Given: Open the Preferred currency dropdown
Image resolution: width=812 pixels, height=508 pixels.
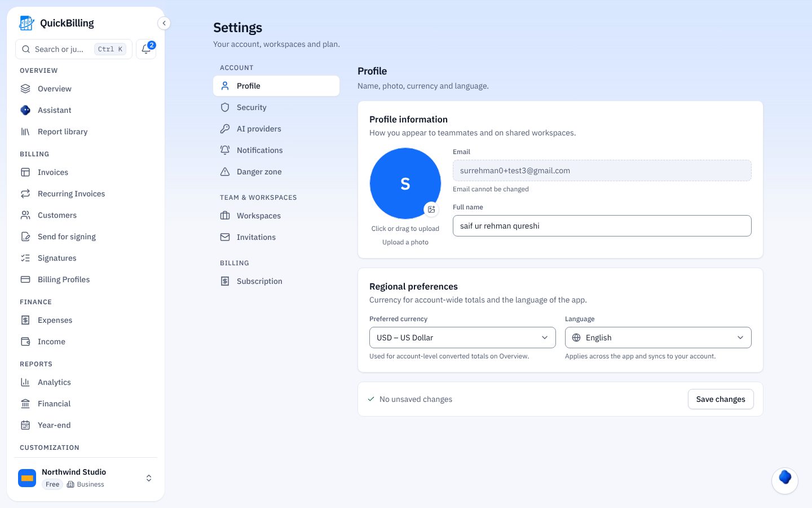Looking at the screenshot, I should point(462,338).
